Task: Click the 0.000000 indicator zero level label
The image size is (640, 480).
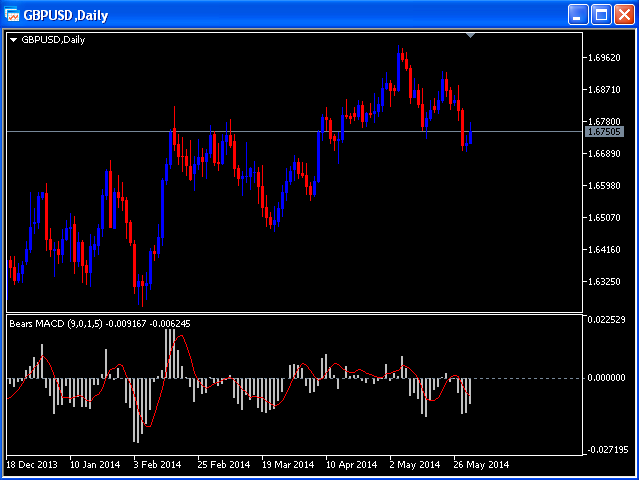Action: (606, 378)
